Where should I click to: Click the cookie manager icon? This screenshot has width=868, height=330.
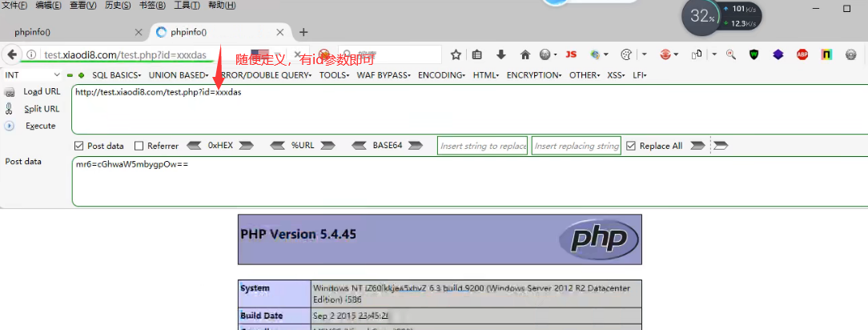point(626,54)
